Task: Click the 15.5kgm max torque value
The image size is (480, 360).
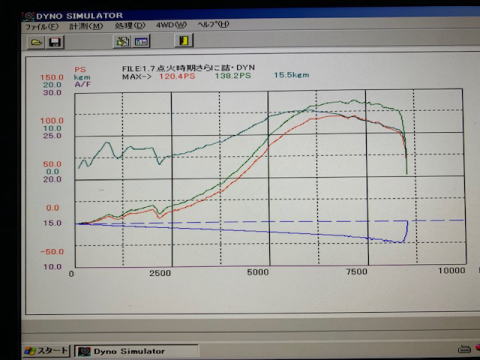Action: pyautogui.click(x=292, y=75)
